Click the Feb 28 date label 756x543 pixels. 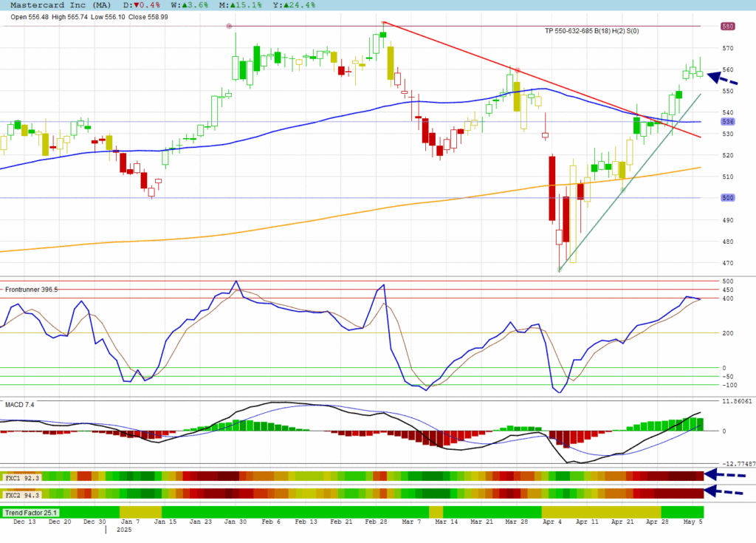coord(376,522)
